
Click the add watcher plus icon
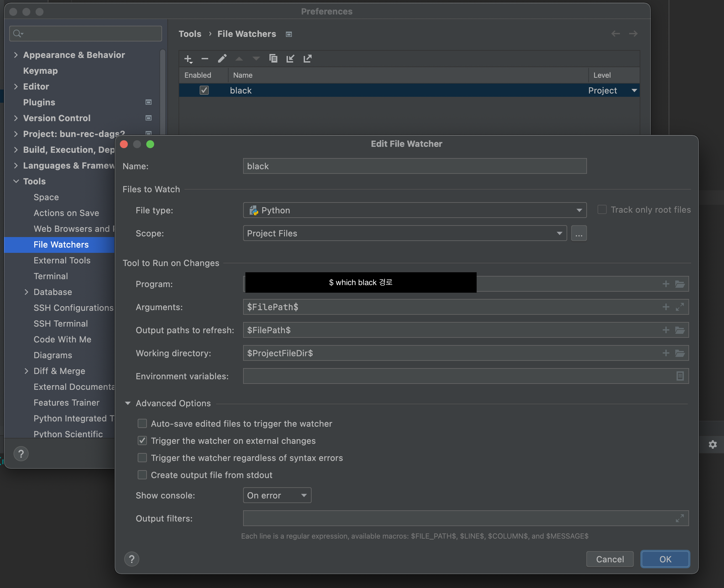tap(188, 59)
